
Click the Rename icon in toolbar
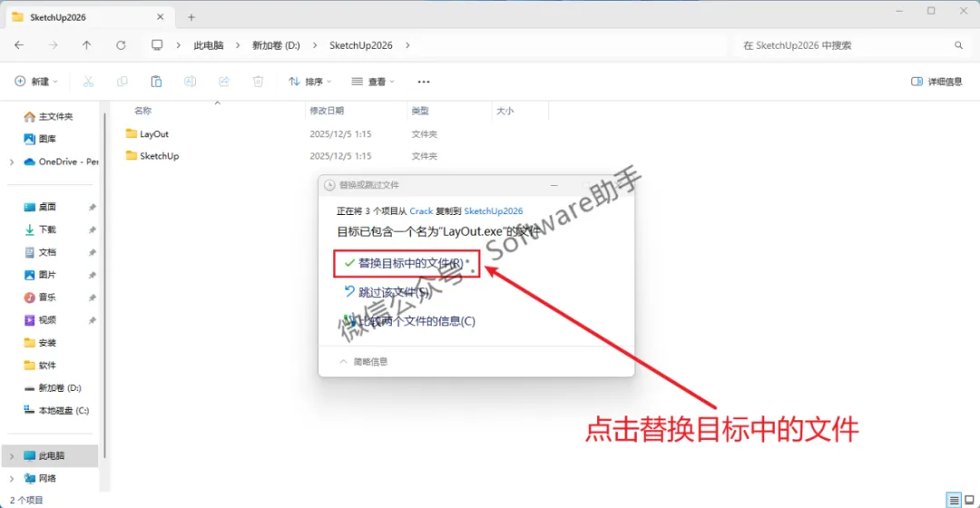click(x=190, y=82)
